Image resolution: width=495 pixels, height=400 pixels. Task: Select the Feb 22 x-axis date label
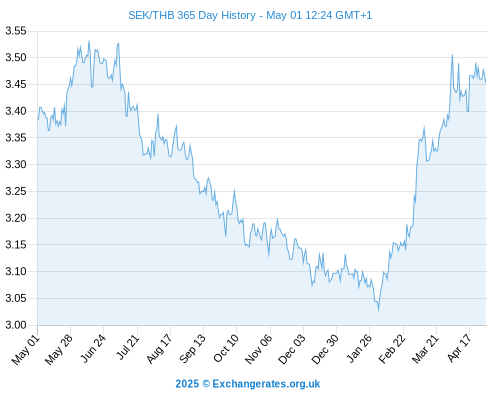coord(392,349)
